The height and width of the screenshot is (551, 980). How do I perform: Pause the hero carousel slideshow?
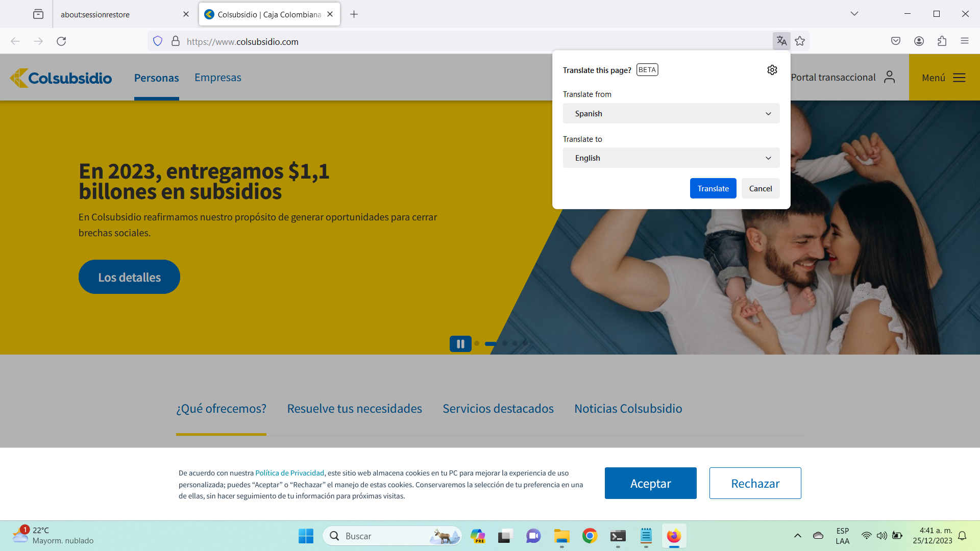pyautogui.click(x=460, y=344)
